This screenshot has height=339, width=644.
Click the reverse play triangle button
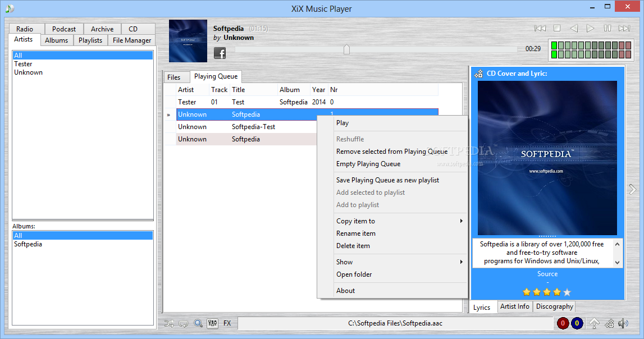pyautogui.click(x=574, y=28)
